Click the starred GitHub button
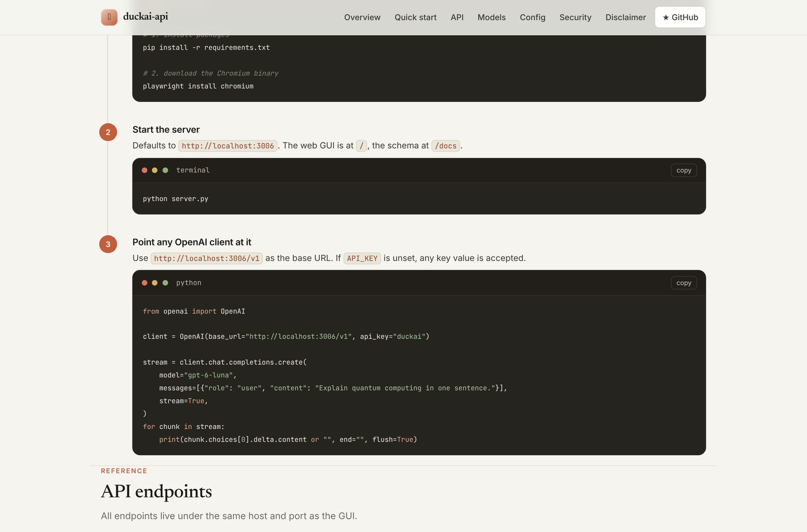Screen dimensions: 807x532 680,17
